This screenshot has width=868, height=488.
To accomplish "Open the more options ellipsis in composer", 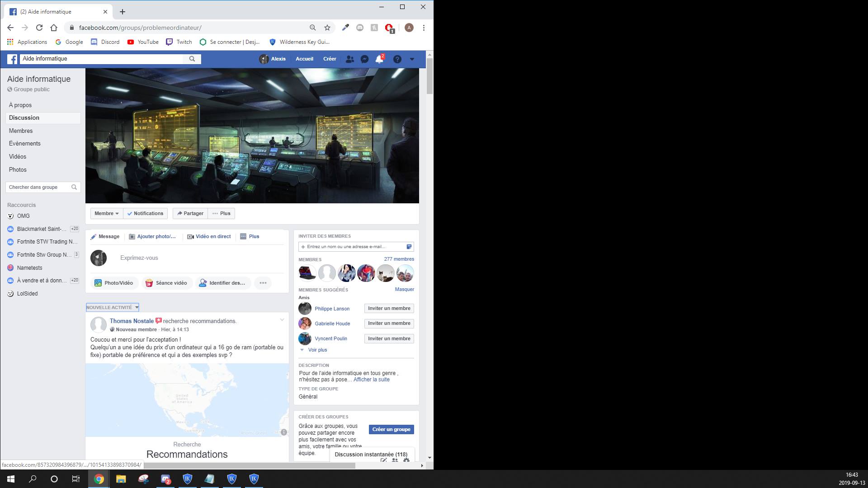I will [263, 283].
